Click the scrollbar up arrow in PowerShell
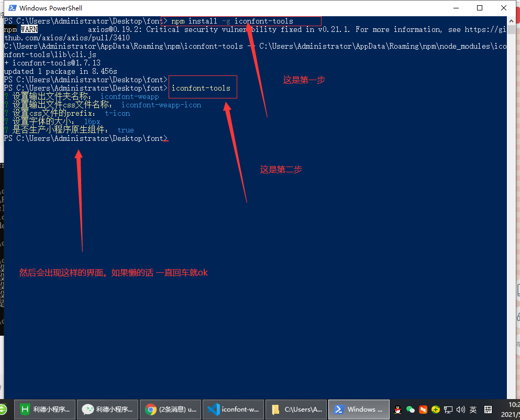Image resolution: width=520 pixels, height=420 pixels. click(511, 20)
